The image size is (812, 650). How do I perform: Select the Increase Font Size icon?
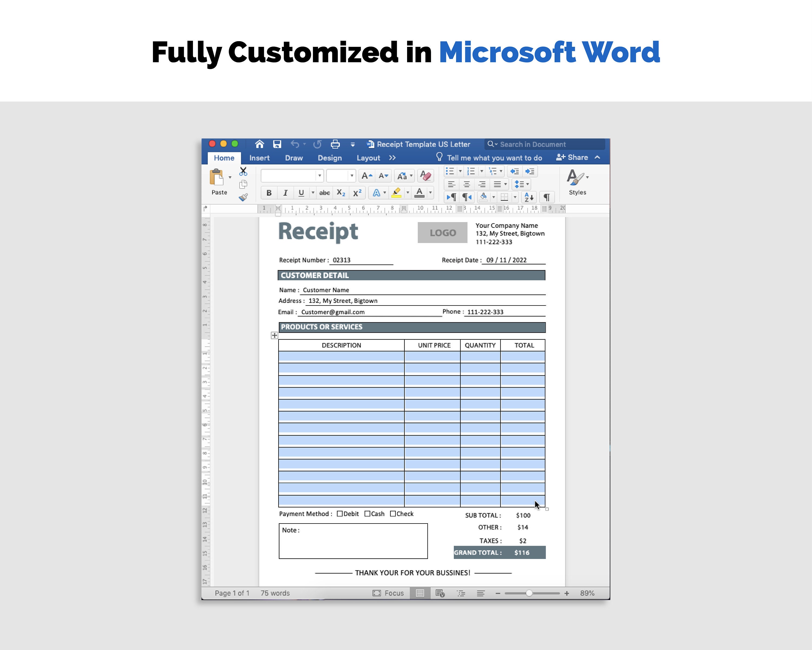(366, 175)
